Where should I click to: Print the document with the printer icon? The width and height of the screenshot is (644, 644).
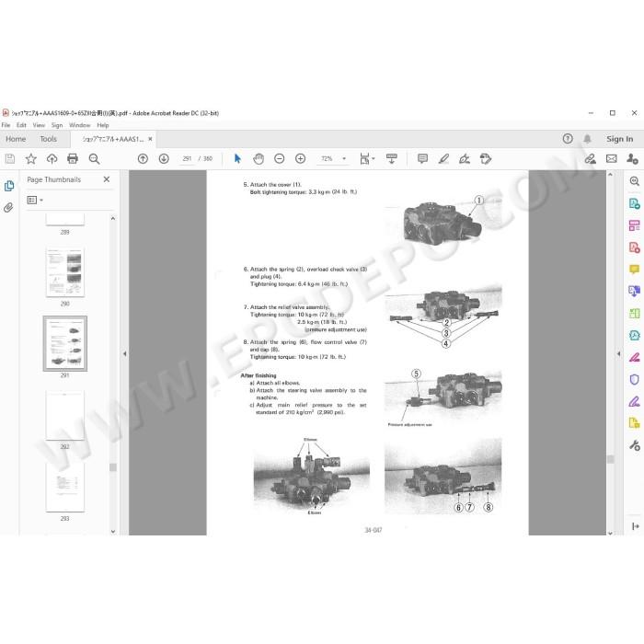tap(73, 158)
